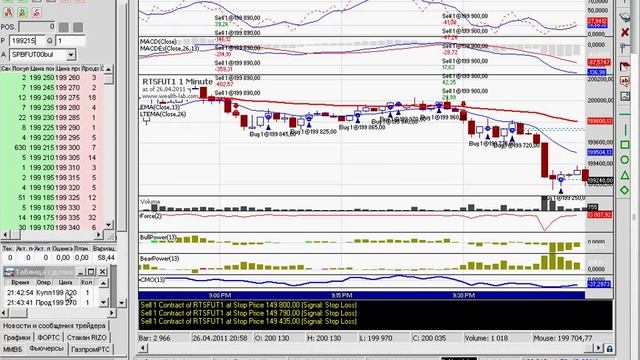Click the stop-loss alert at 149 435,00
The image size is (640, 360).
(249, 321)
